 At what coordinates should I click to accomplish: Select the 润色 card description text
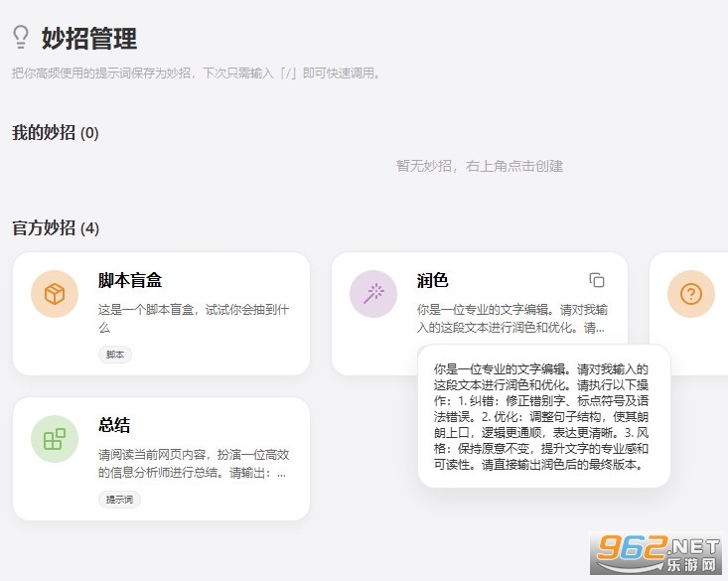(512, 319)
